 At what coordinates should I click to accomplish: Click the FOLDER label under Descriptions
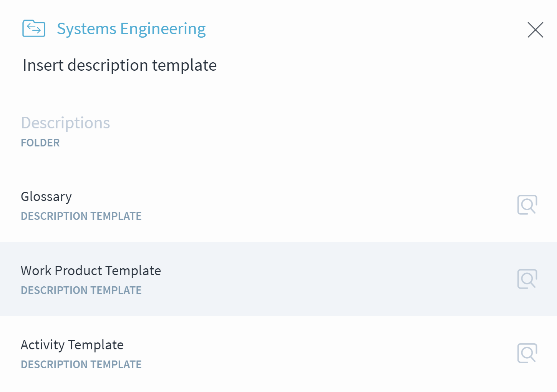(x=40, y=143)
